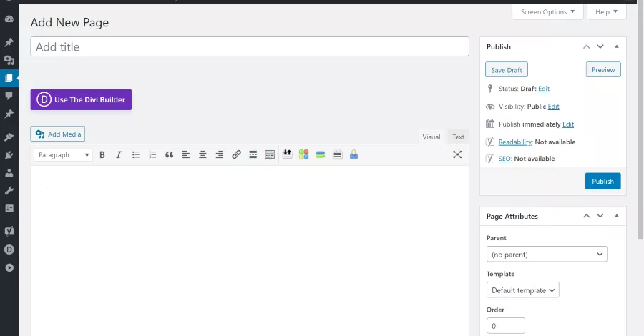
Task: Click the Preview button
Action: [x=603, y=70]
